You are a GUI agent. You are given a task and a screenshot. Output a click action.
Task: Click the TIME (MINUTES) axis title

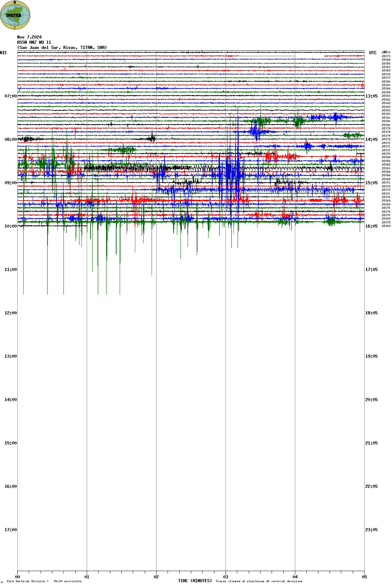[x=195, y=581]
